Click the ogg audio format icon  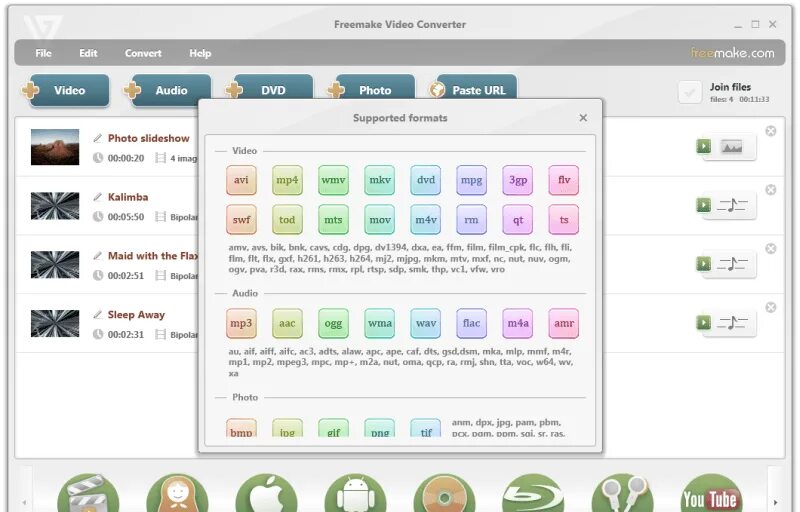(333, 323)
